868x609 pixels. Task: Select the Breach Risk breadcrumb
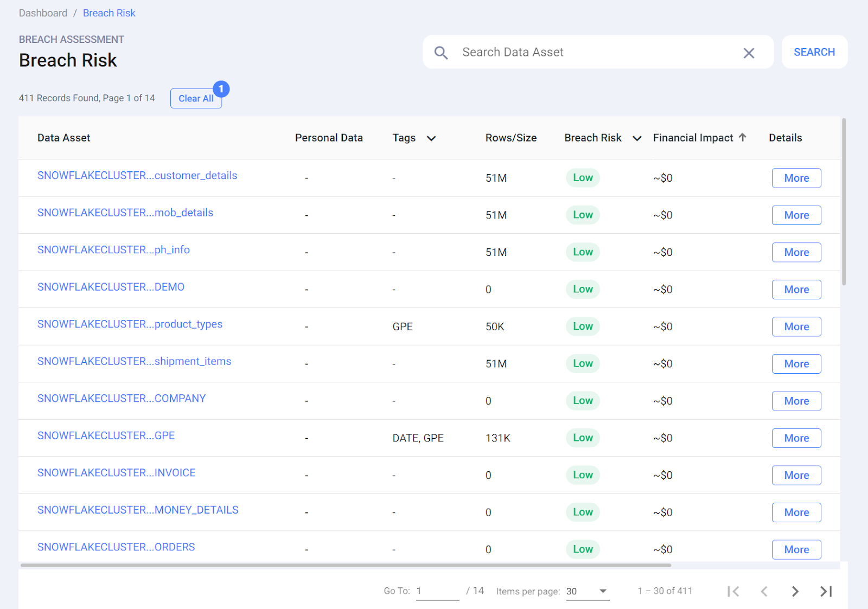pos(109,13)
